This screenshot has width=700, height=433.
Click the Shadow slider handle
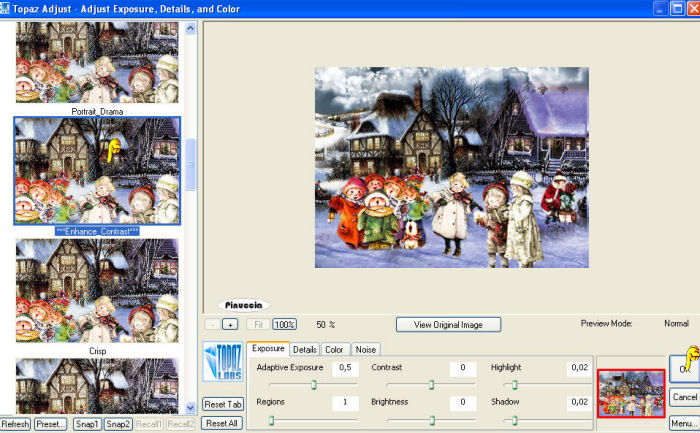coord(514,420)
